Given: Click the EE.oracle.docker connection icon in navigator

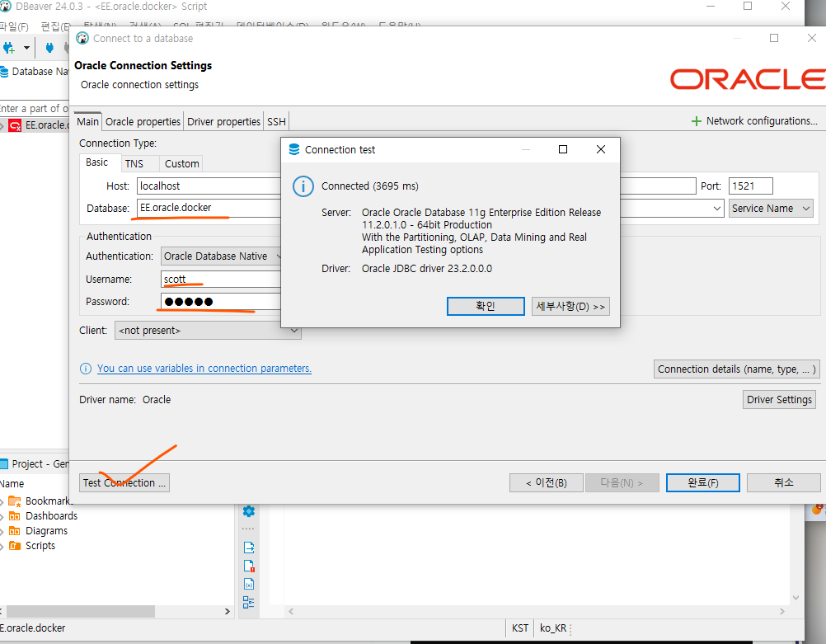Looking at the screenshot, I should click(16, 125).
